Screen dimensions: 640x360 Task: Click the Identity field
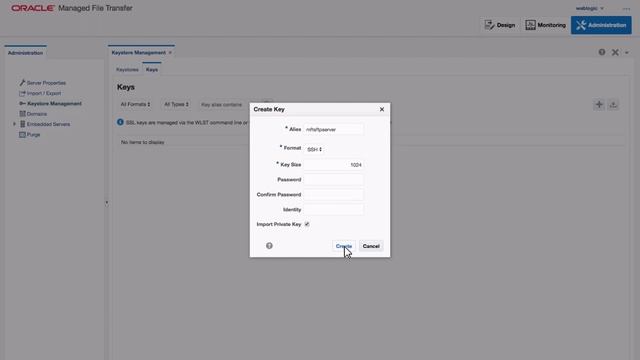click(x=333, y=209)
